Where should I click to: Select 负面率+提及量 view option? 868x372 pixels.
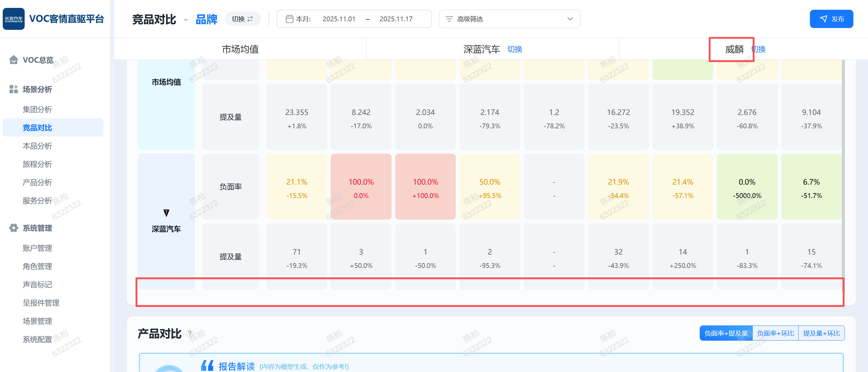click(726, 333)
